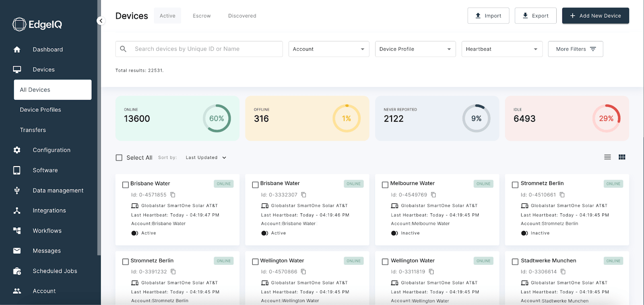This screenshot has width=644, height=305.
Task: Switch to the Escrow tab
Action: pos(202,16)
